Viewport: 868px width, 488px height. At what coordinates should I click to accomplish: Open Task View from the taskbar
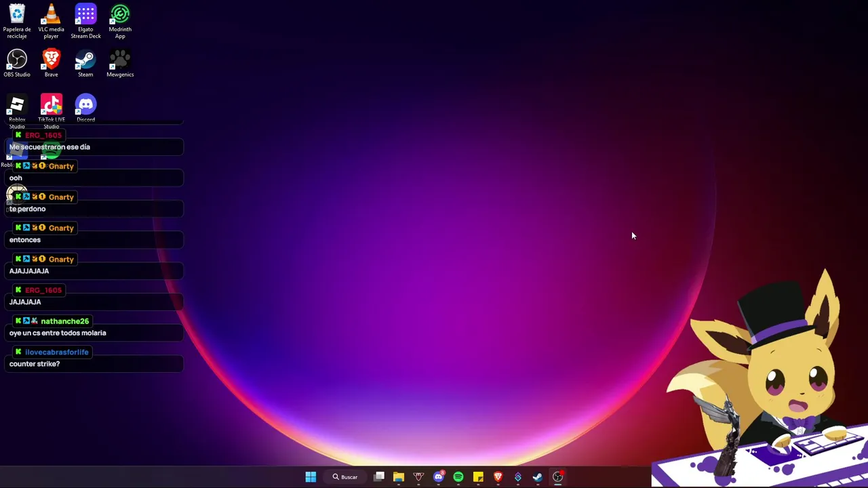pyautogui.click(x=379, y=477)
